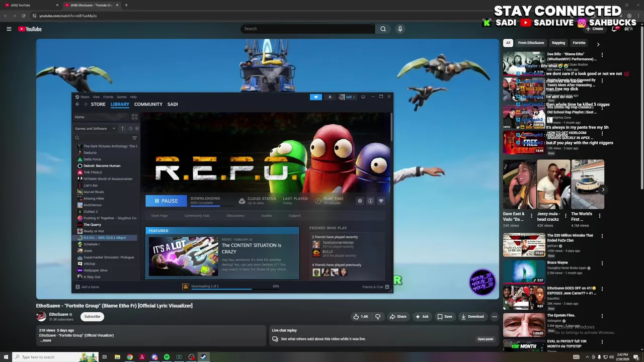The height and width of the screenshot is (362, 644).
Task: Open the View menu in Steam
Action: (96, 97)
